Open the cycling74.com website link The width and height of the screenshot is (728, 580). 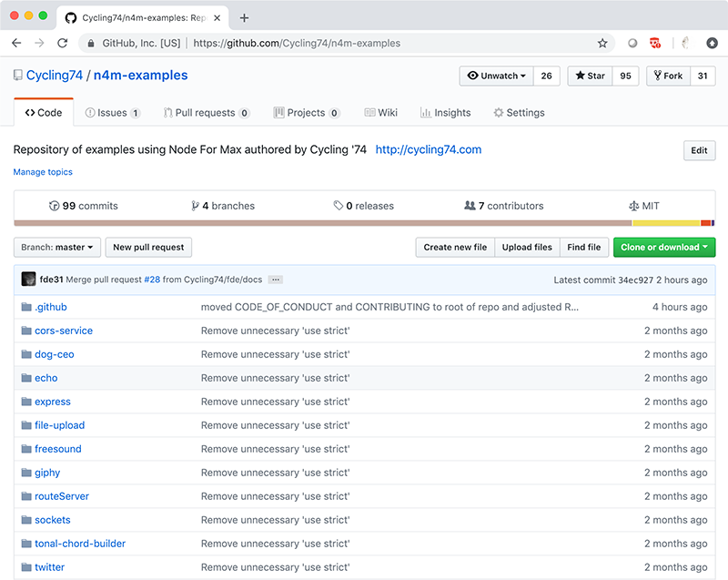click(x=428, y=149)
